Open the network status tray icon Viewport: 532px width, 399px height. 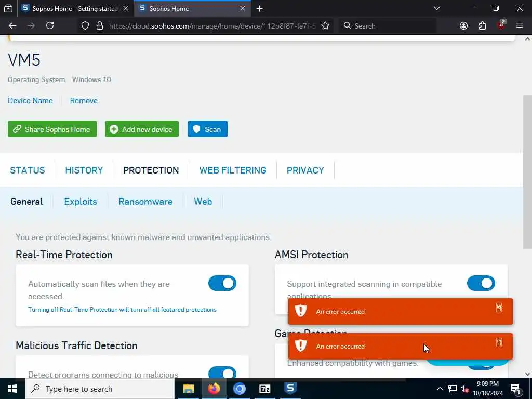point(453,389)
